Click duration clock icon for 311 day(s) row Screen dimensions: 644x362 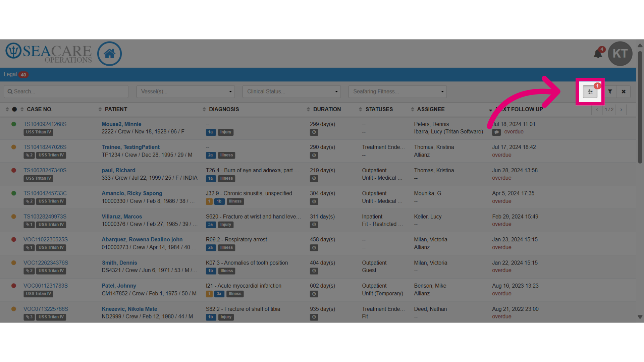click(314, 225)
